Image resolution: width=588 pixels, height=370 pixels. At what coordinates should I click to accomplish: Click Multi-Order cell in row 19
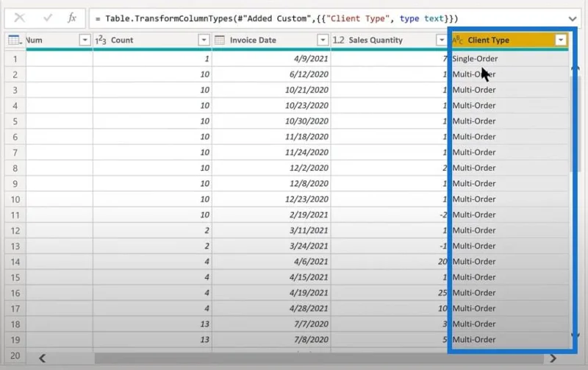[509, 340]
